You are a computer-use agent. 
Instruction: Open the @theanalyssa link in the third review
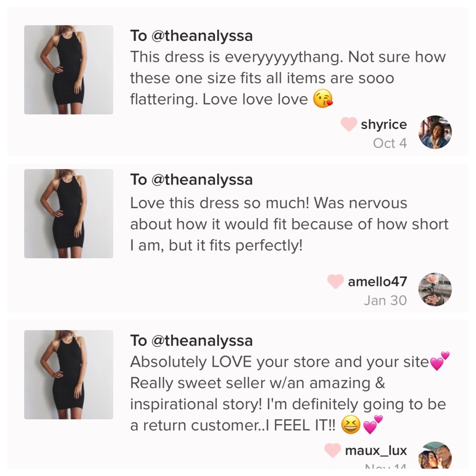[x=202, y=341]
